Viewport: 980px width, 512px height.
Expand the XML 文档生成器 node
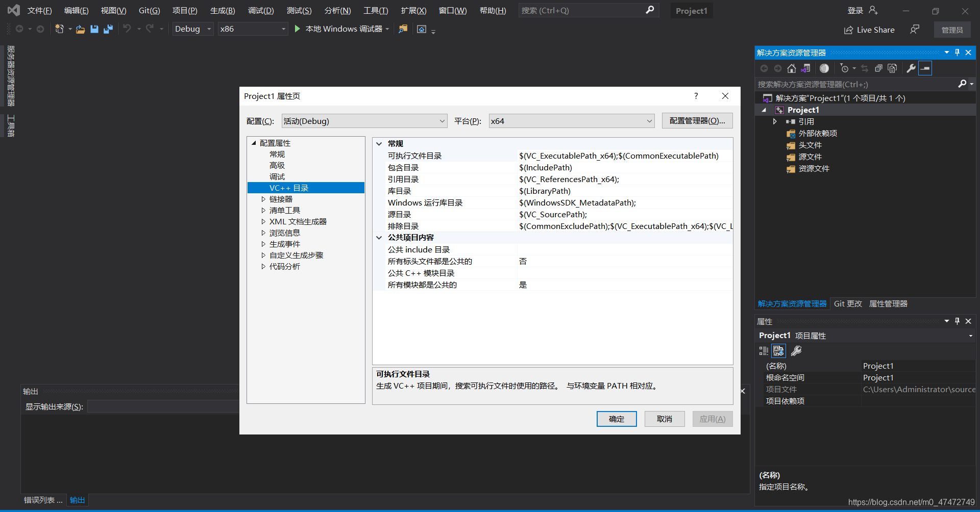[263, 221]
